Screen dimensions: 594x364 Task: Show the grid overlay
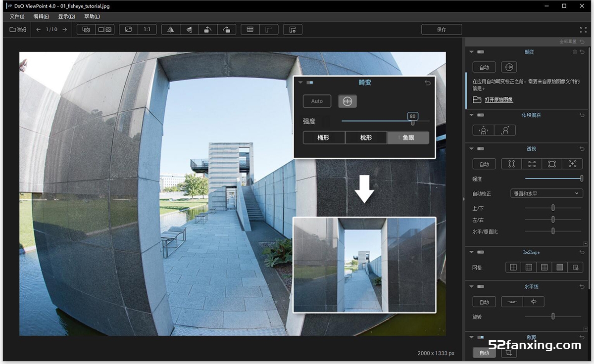(x=250, y=30)
